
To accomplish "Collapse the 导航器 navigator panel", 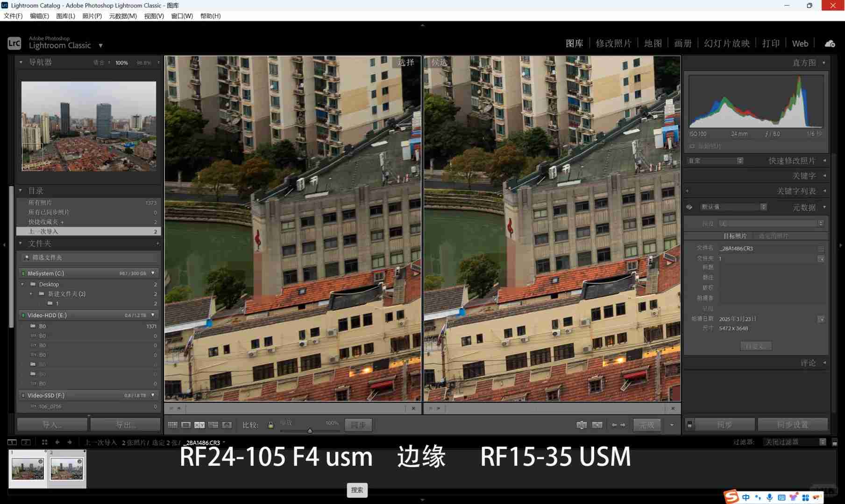I will click(21, 62).
